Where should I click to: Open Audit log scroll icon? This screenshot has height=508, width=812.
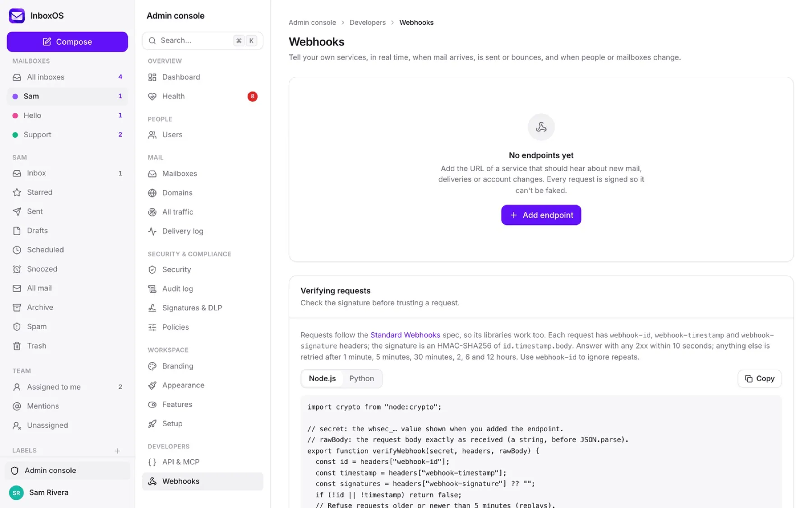tap(152, 289)
